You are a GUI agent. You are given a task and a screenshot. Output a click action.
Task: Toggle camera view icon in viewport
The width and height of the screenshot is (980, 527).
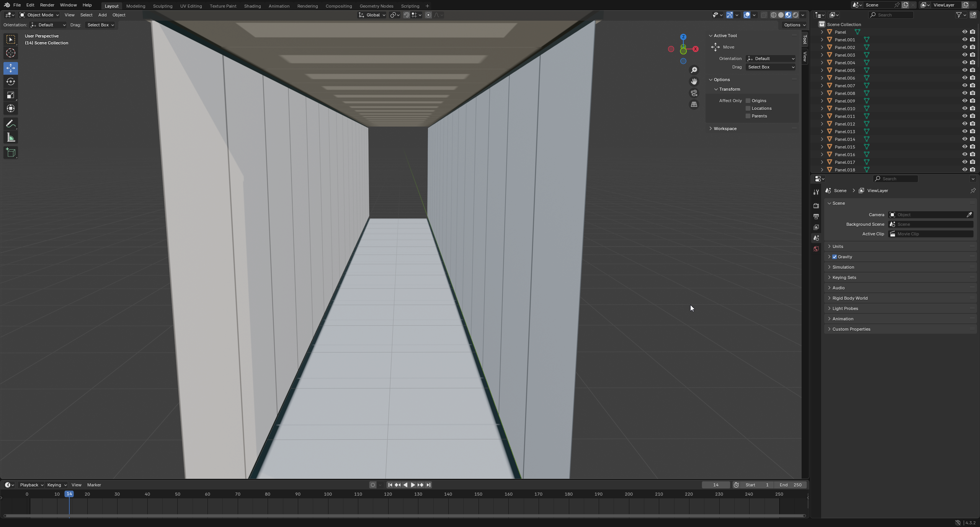(x=694, y=93)
